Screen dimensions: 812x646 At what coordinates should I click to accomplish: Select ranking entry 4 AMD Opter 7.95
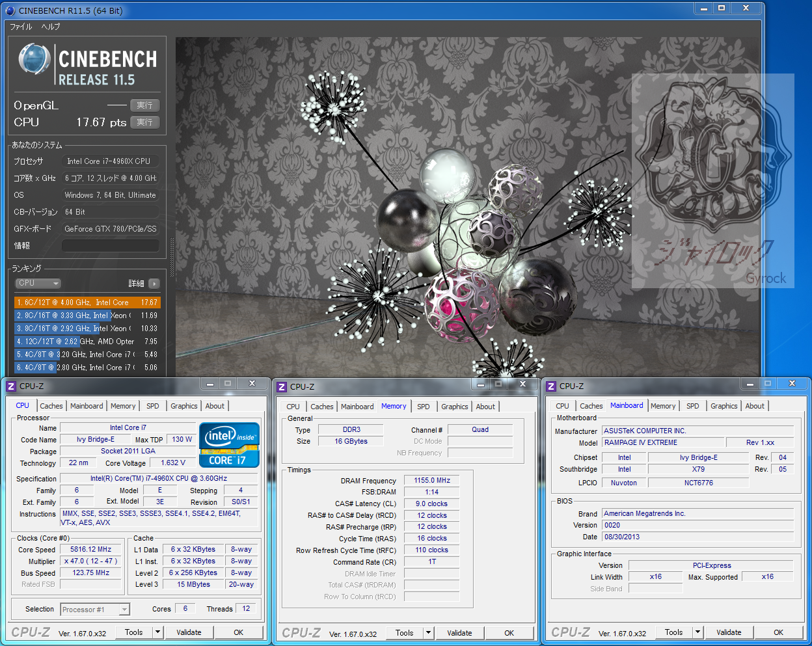click(x=87, y=342)
